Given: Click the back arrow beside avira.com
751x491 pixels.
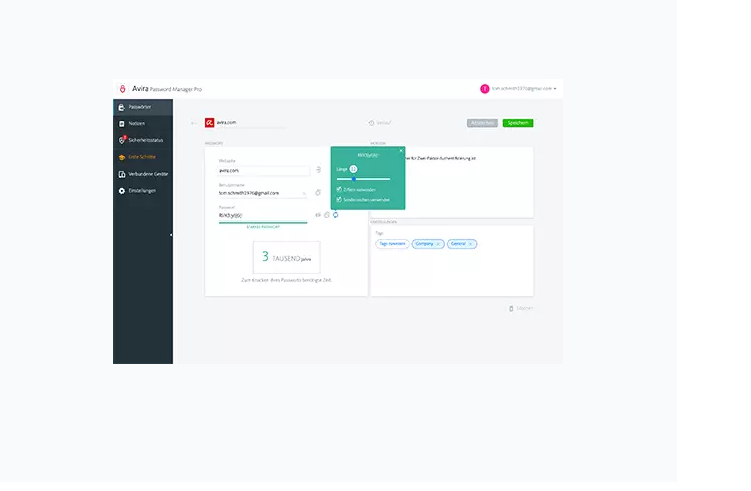Looking at the screenshot, I should pyautogui.click(x=192, y=123).
